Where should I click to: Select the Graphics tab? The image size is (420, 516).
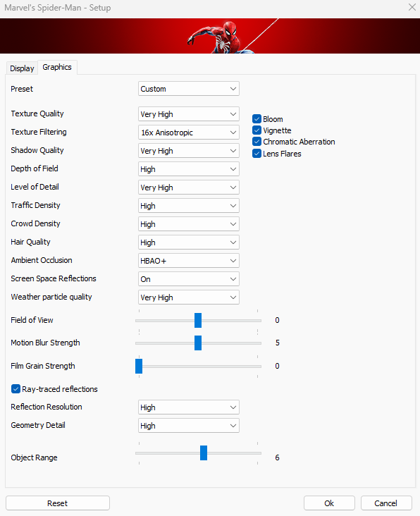pyautogui.click(x=57, y=67)
